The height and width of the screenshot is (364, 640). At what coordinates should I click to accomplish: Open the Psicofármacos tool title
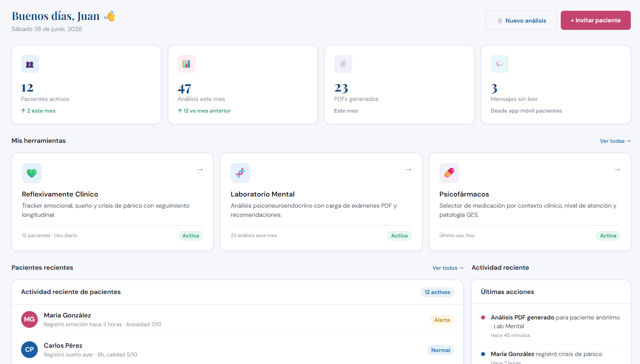coord(464,194)
